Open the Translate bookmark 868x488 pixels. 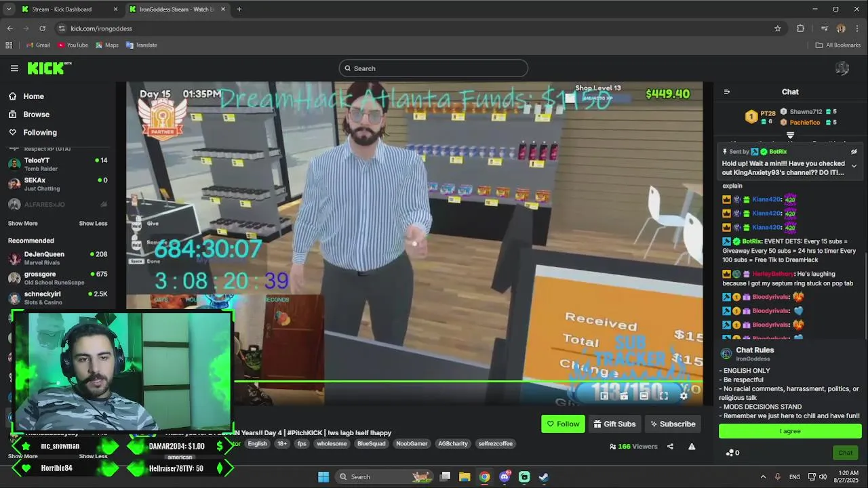coord(141,45)
